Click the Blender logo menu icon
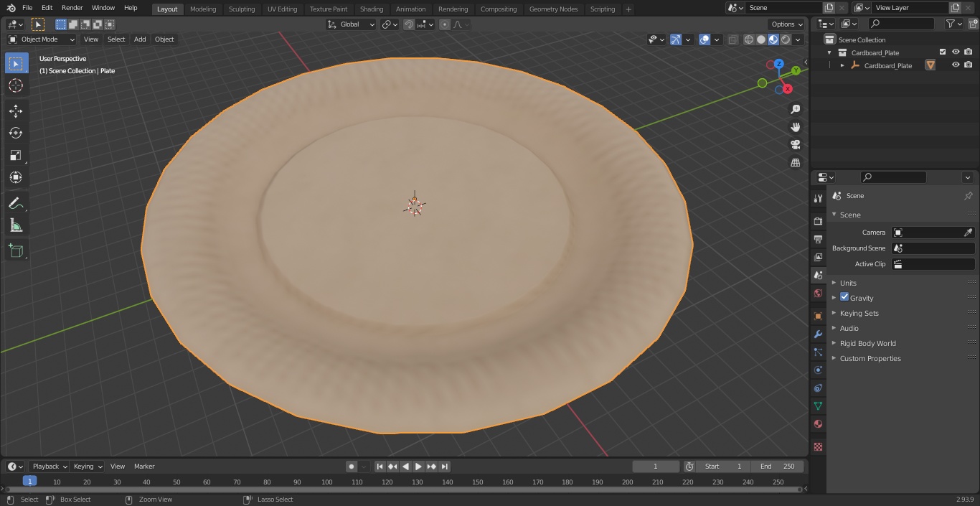The height and width of the screenshot is (506, 980). (11, 8)
